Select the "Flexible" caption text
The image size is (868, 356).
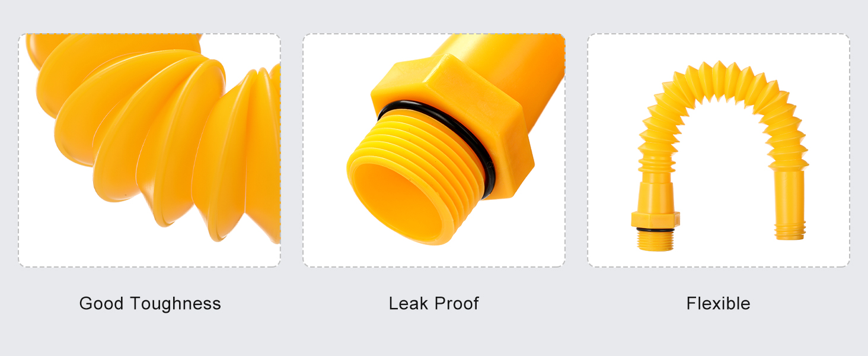coord(719,303)
